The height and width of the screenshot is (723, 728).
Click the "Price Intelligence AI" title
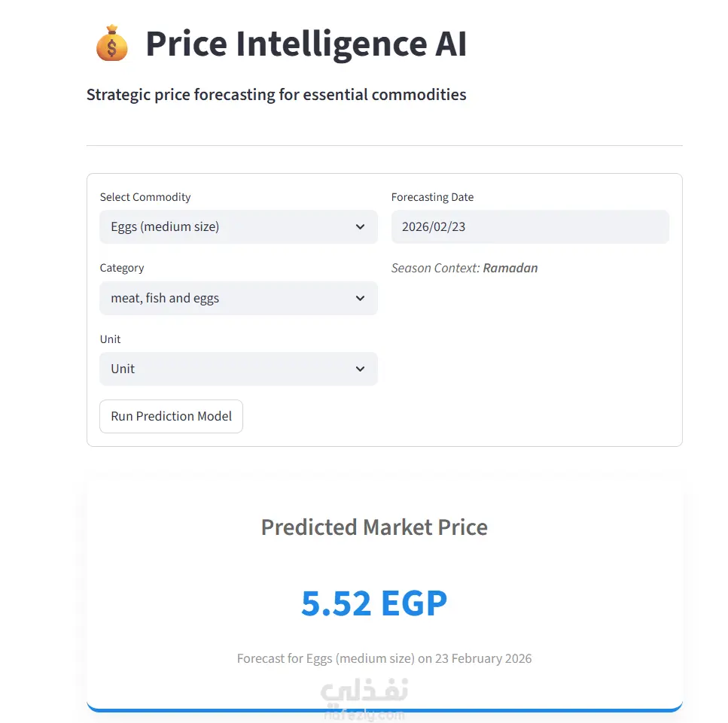pyautogui.click(x=306, y=44)
